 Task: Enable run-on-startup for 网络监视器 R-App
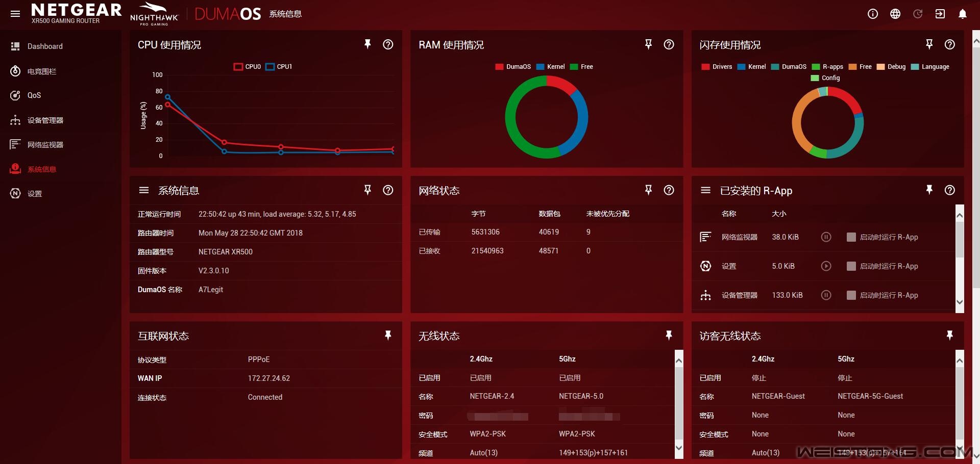(851, 237)
